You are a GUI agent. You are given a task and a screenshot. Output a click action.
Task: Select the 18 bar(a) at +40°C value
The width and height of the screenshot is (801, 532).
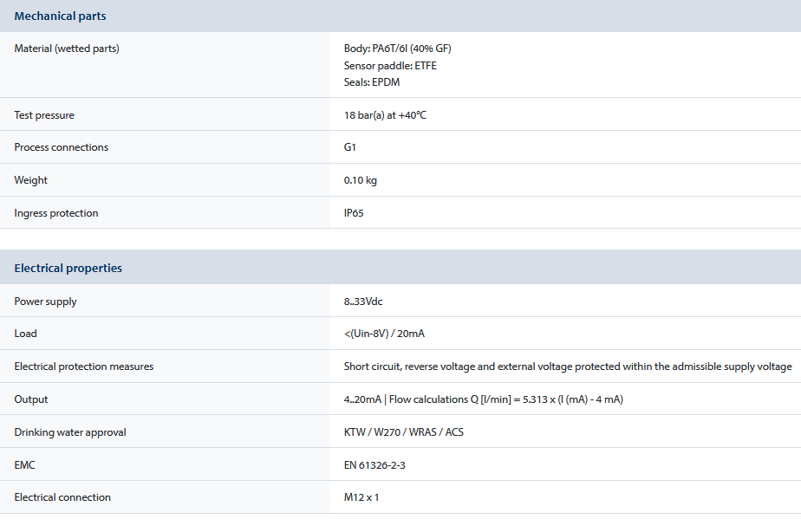(385, 115)
